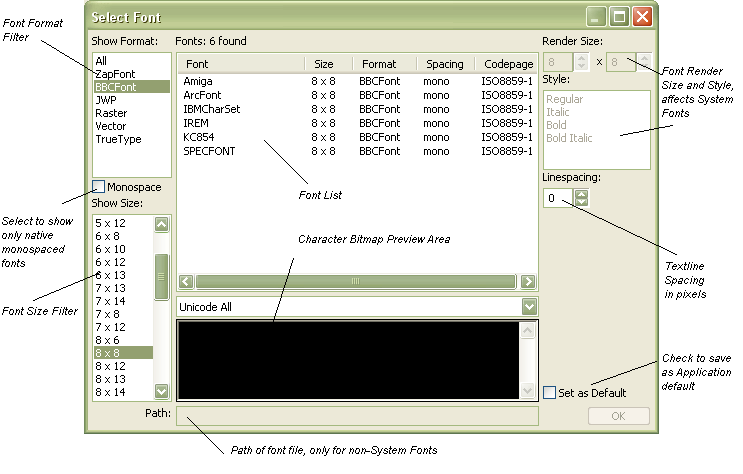Choose Raster in the format list
743x474 pixels.
point(111,113)
